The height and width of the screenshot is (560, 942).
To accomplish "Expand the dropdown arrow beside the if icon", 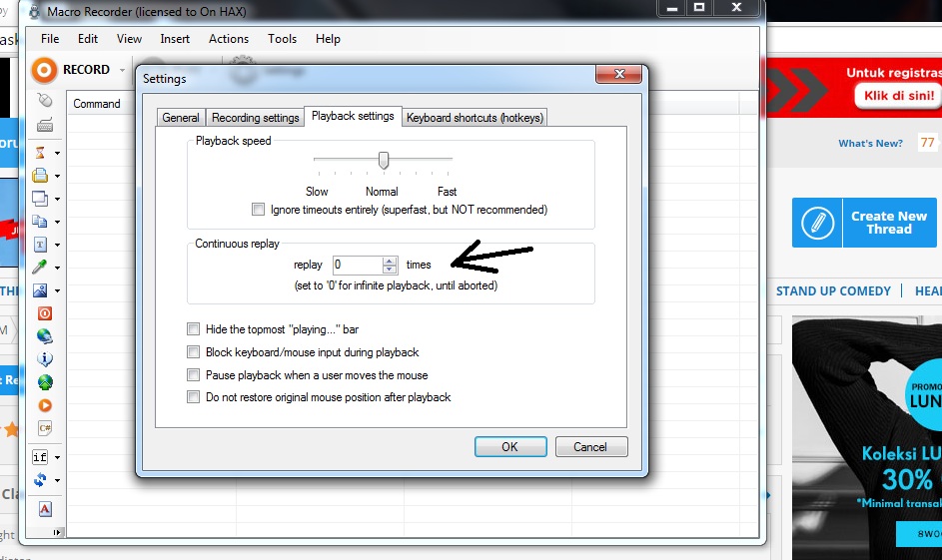I will point(57,457).
